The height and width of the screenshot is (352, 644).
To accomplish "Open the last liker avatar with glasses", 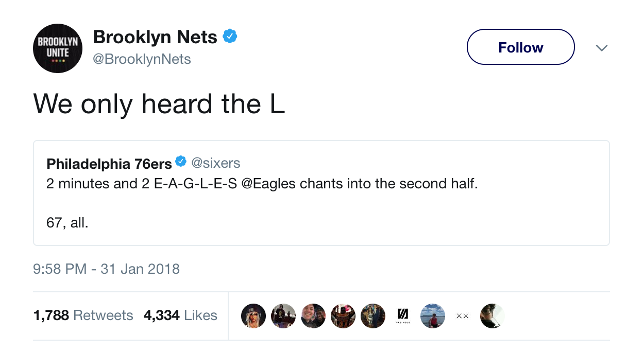I will (492, 315).
